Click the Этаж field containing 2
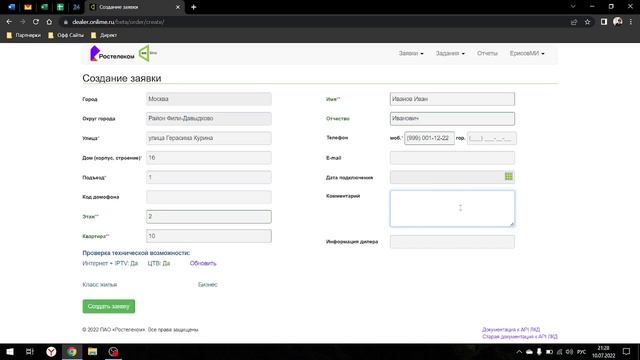Viewport: 640px width, 360px height. point(209,216)
